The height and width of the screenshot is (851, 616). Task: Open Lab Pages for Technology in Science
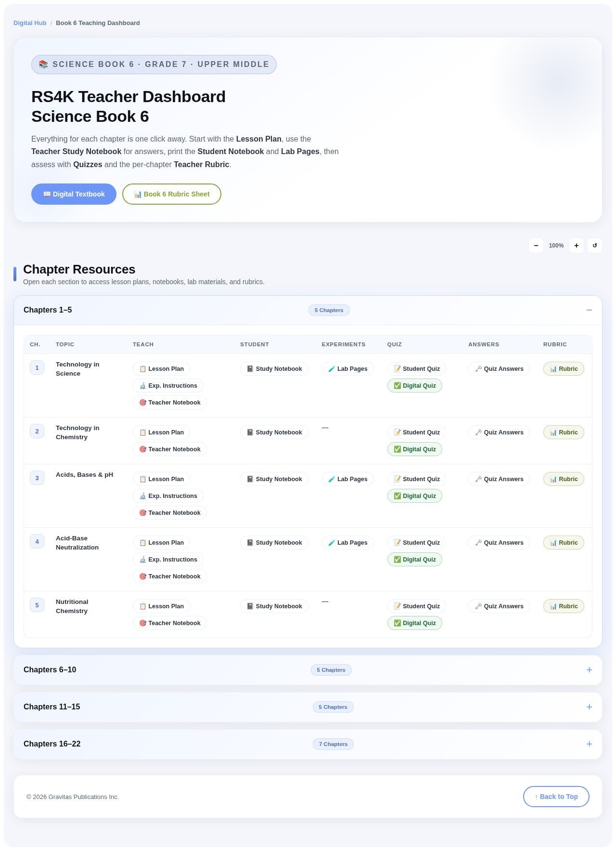pyautogui.click(x=347, y=369)
